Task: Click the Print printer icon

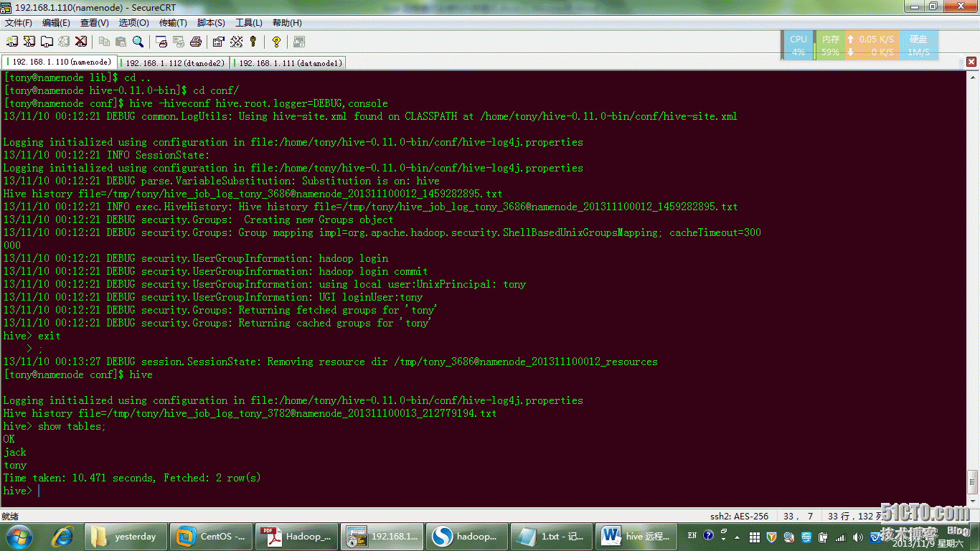Action: tap(195, 42)
